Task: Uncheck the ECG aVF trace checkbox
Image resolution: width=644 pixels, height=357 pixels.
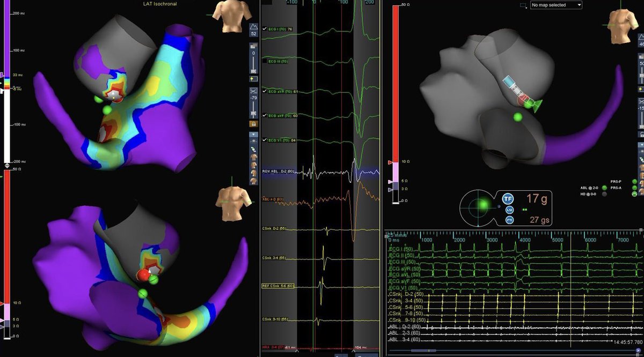Action: [265, 115]
